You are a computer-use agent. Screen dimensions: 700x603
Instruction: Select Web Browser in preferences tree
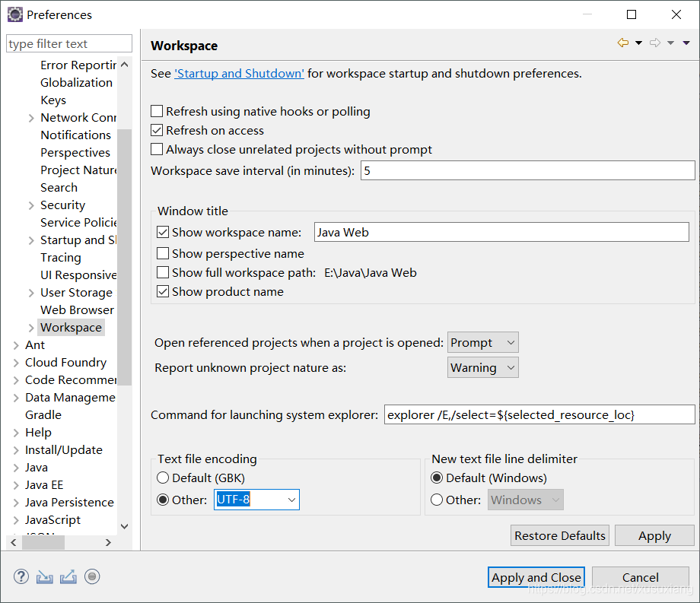(78, 310)
